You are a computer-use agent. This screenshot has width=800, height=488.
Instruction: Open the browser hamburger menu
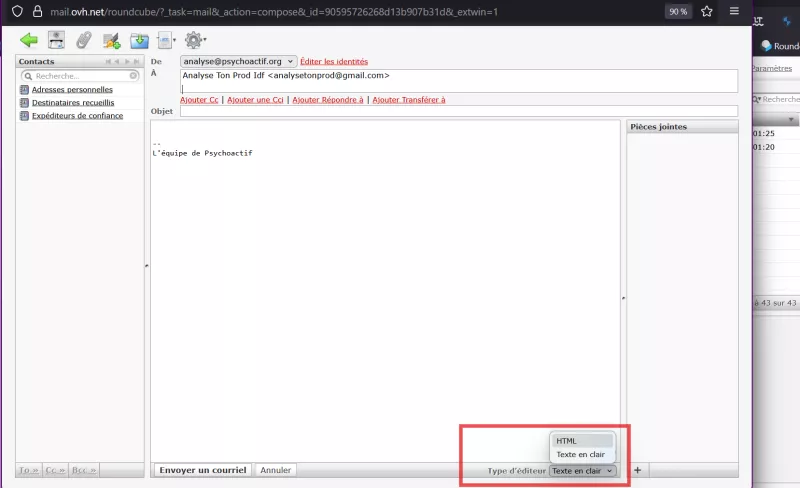[734, 11]
